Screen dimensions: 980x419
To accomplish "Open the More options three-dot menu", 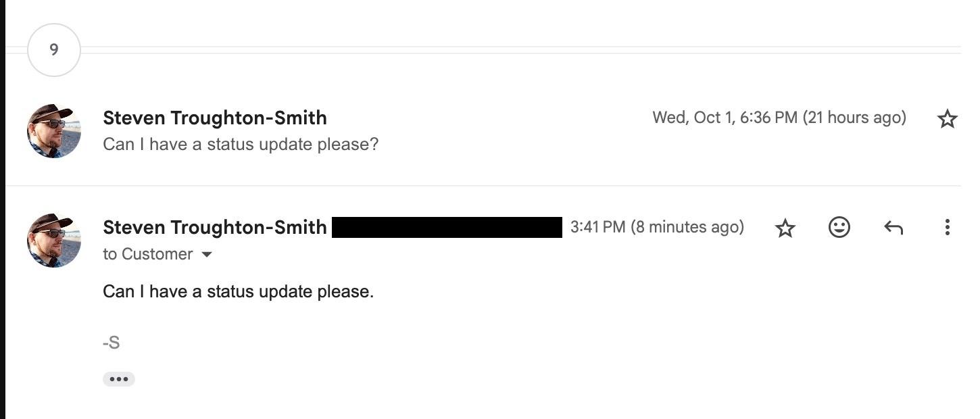I will [947, 228].
